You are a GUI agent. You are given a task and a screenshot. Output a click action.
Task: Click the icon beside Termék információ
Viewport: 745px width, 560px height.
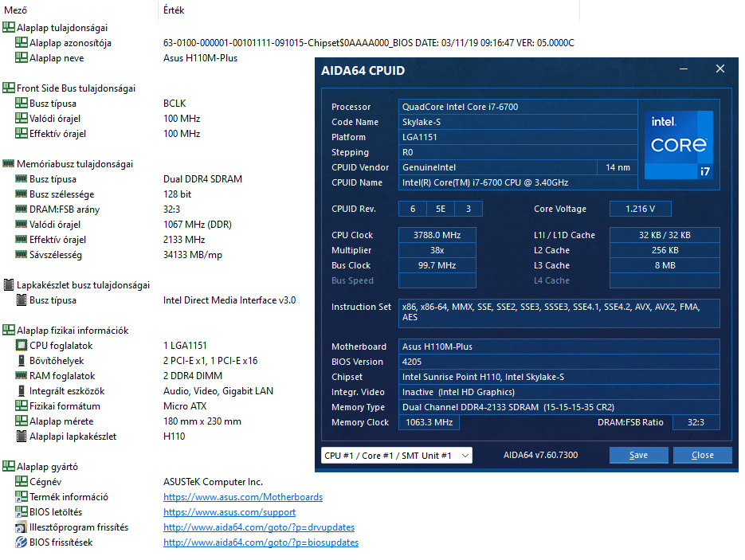click(21, 496)
